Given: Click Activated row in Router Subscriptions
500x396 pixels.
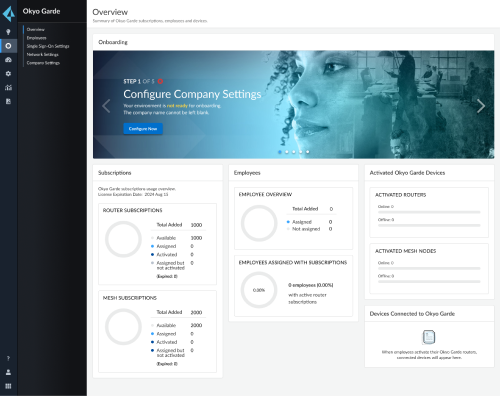Looking at the screenshot, I should tap(172, 255).
